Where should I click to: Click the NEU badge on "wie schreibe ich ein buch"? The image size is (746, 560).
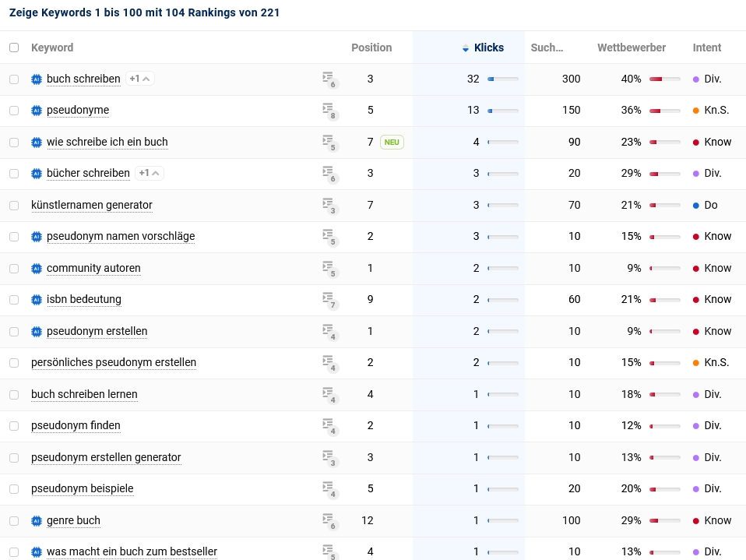click(392, 142)
